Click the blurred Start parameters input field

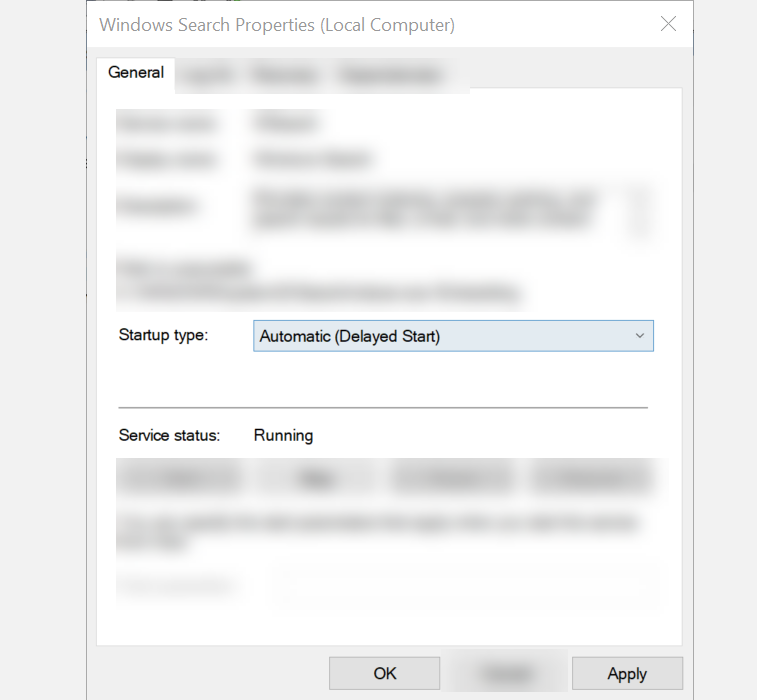tap(465, 584)
